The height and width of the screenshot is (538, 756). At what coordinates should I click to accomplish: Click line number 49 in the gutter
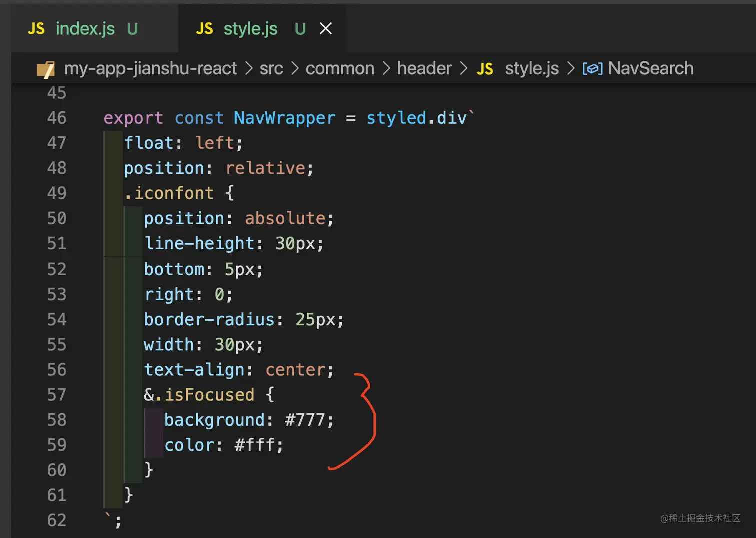57,193
